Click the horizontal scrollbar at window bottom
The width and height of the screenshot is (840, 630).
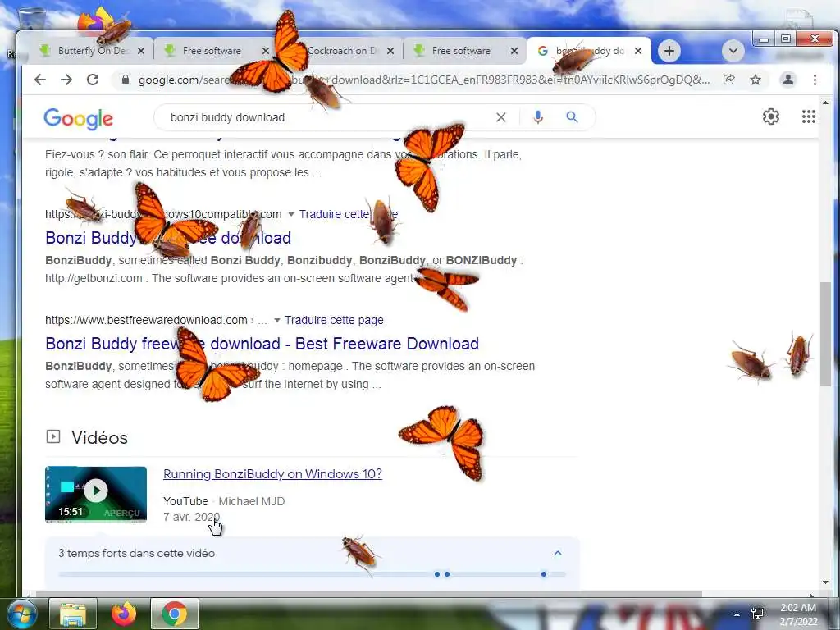point(368,594)
